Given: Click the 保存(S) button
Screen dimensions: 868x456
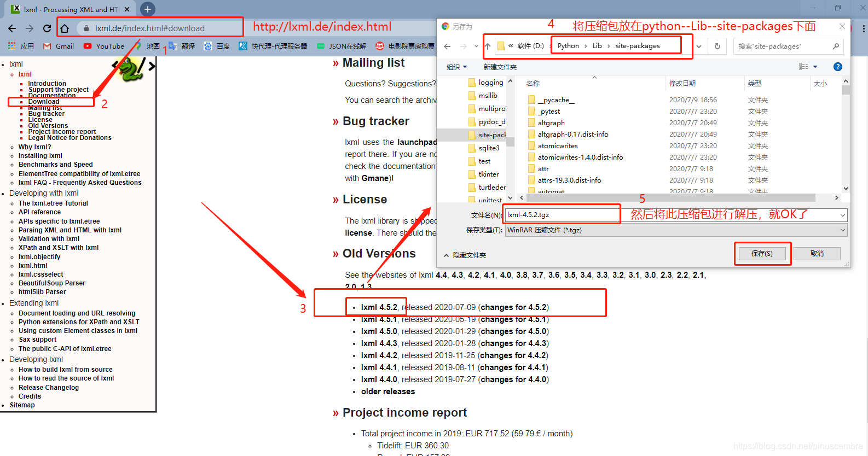Looking at the screenshot, I should tap(762, 254).
